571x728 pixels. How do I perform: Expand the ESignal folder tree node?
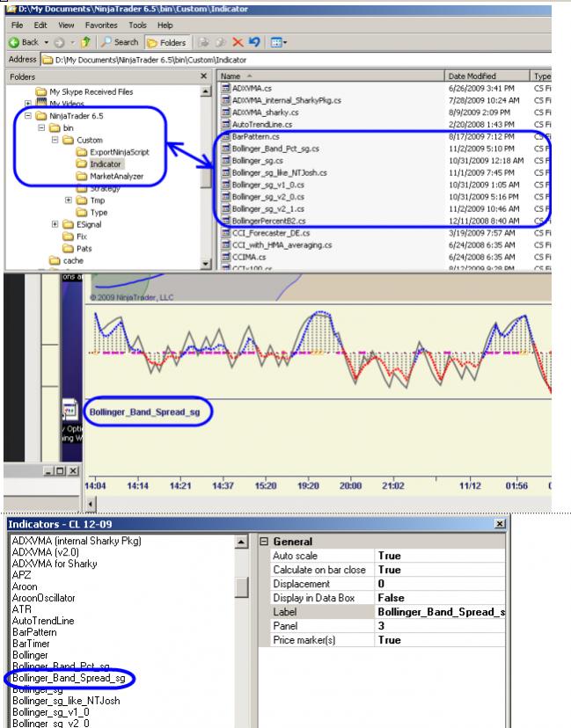pyautogui.click(x=55, y=224)
